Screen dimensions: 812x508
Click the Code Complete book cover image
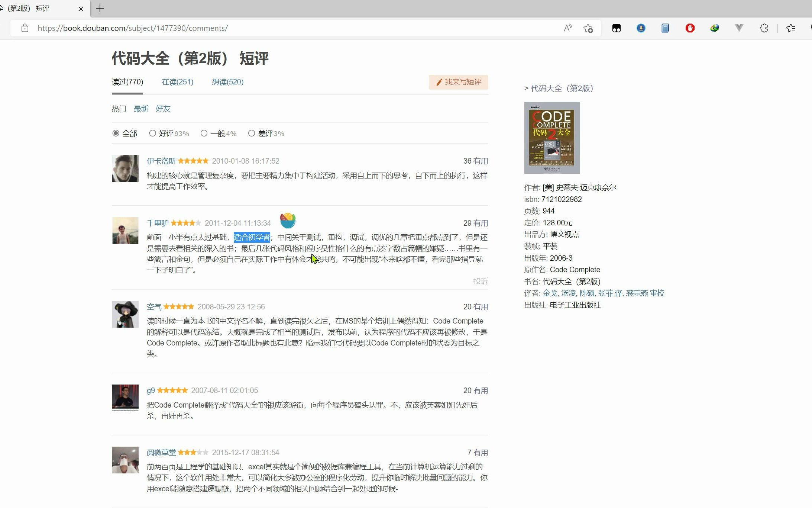click(552, 138)
